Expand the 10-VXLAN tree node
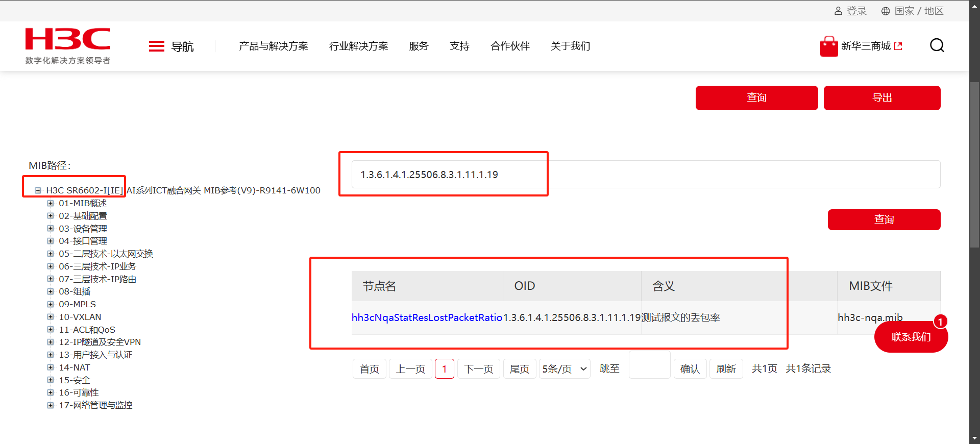 [x=51, y=317]
